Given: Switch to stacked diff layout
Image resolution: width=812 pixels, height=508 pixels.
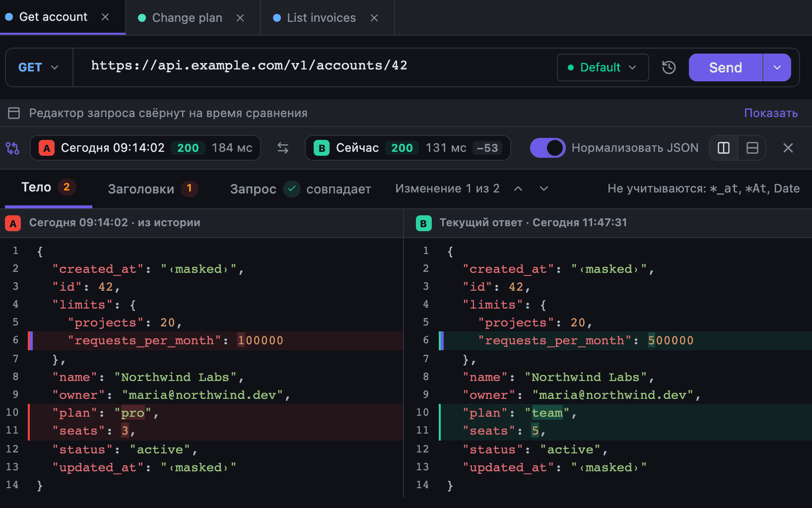Looking at the screenshot, I should pyautogui.click(x=752, y=148).
